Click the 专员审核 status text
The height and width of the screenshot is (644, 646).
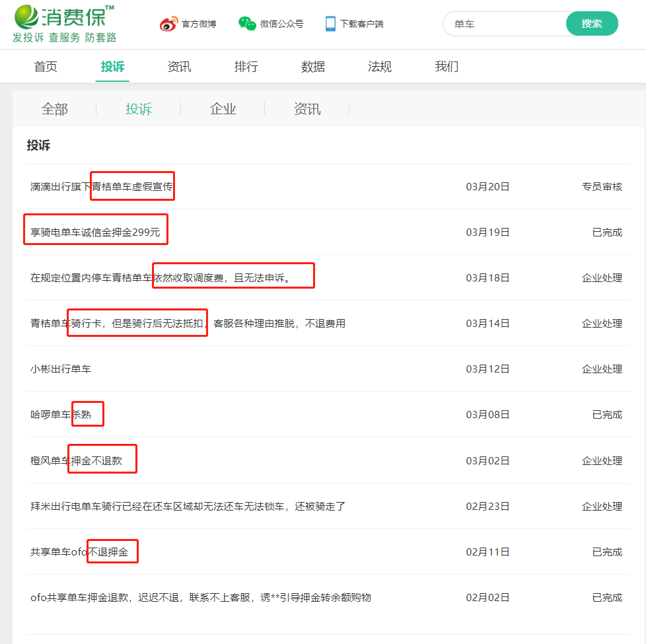click(602, 187)
